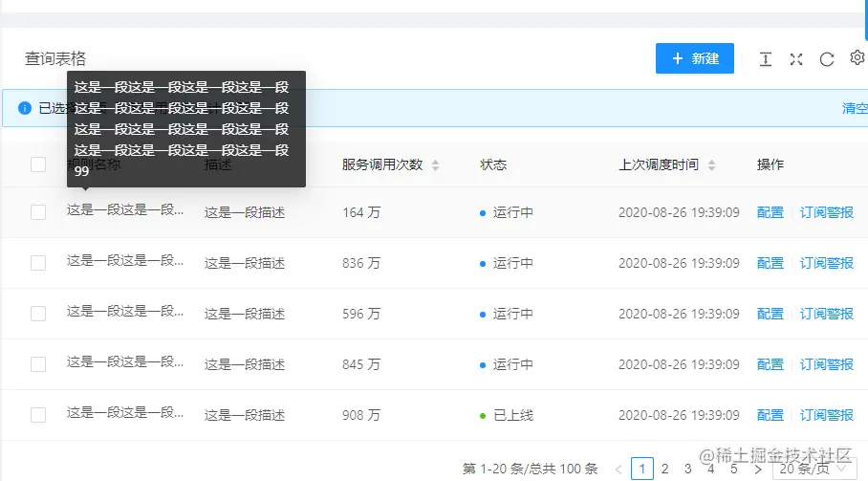Sort by 上次调度时间 using its sort arrows
Viewport: 868px width, 481px height.
[x=711, y=164]
